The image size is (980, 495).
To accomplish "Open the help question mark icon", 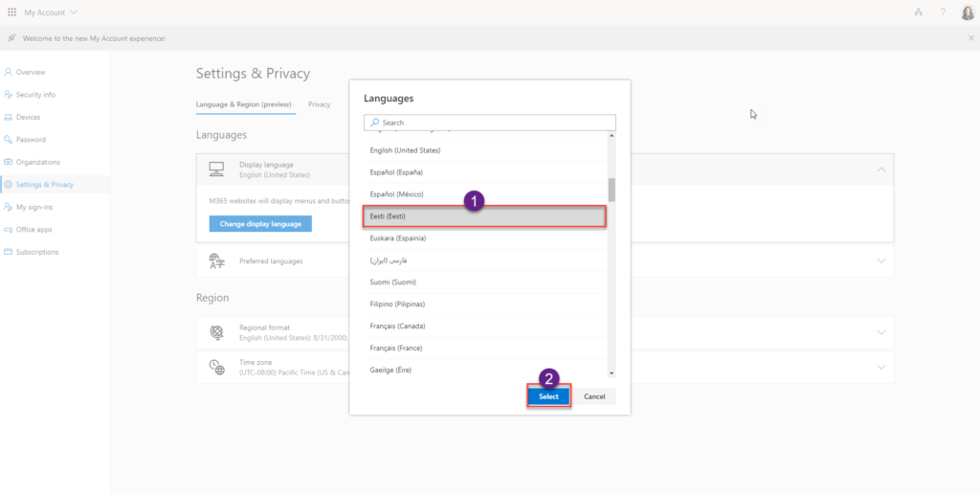I will [x=943, y=12].
